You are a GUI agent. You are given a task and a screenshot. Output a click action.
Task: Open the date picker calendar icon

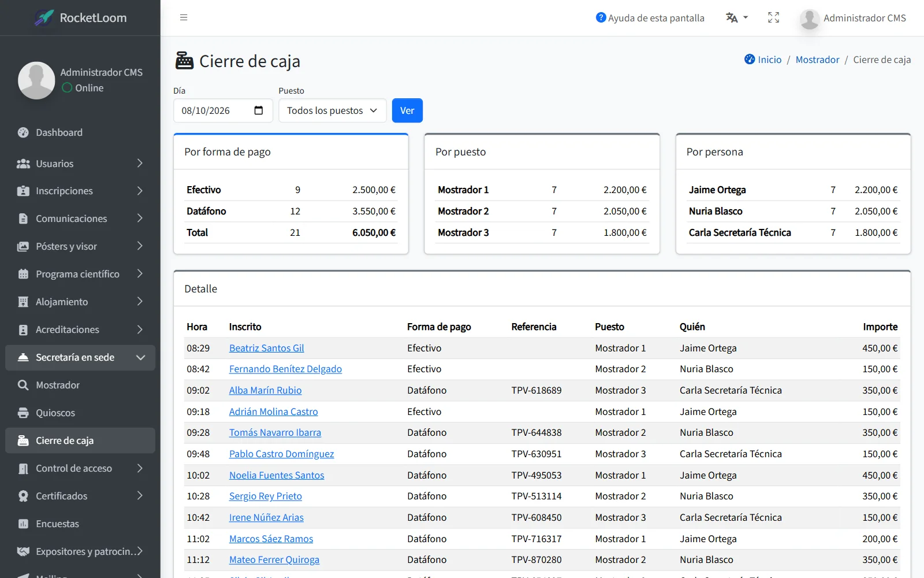pos(259,110)
